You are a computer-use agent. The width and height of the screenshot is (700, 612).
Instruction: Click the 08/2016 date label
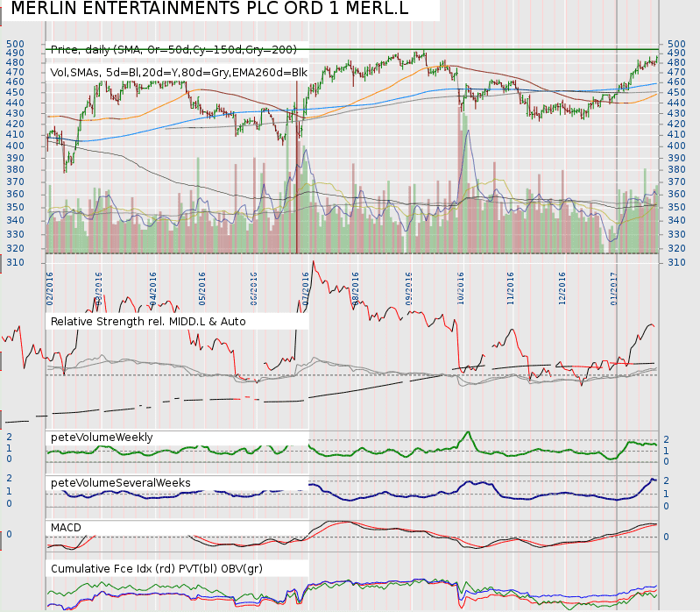click(x=356, y=288)
